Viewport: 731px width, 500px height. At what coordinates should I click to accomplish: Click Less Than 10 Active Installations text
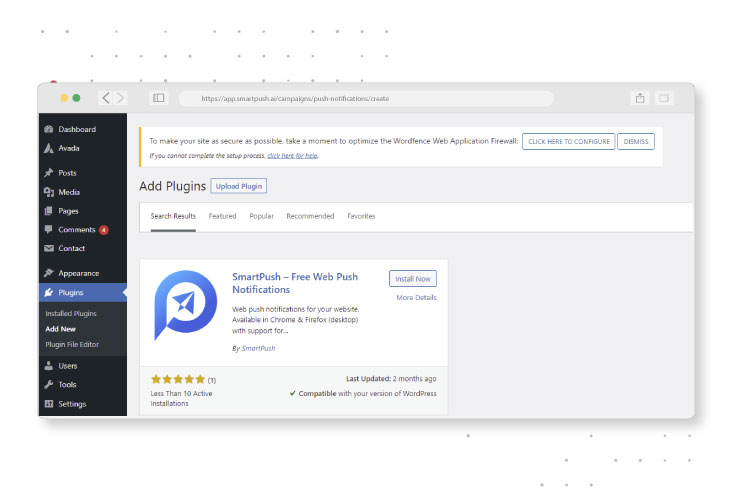point(181,398)
